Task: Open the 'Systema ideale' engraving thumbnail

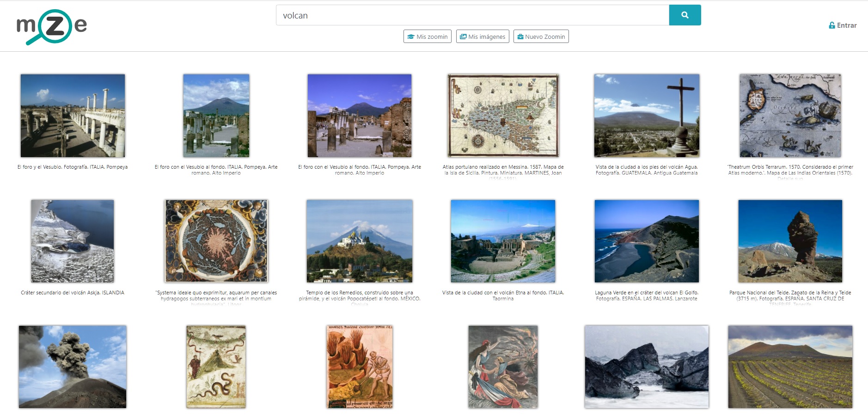Action: [x=216, y=241]
